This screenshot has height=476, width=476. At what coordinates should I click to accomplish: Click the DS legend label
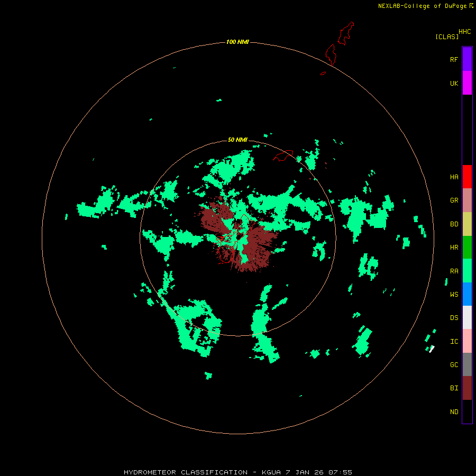(x=454, y=318)
